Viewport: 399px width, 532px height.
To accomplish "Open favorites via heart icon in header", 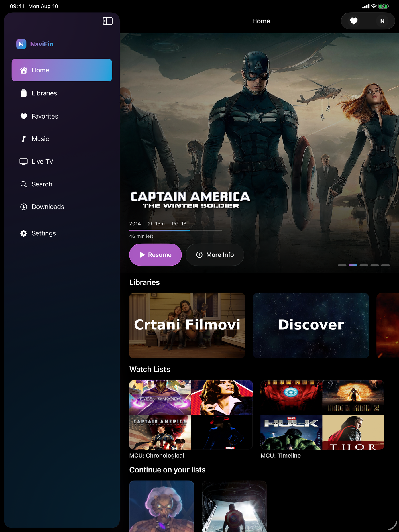I will [354, 21].
